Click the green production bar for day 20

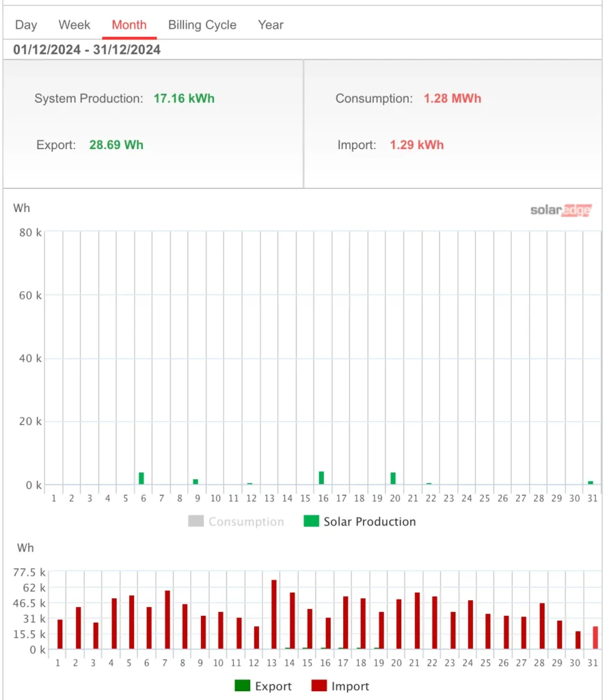(x=393, y=478)
